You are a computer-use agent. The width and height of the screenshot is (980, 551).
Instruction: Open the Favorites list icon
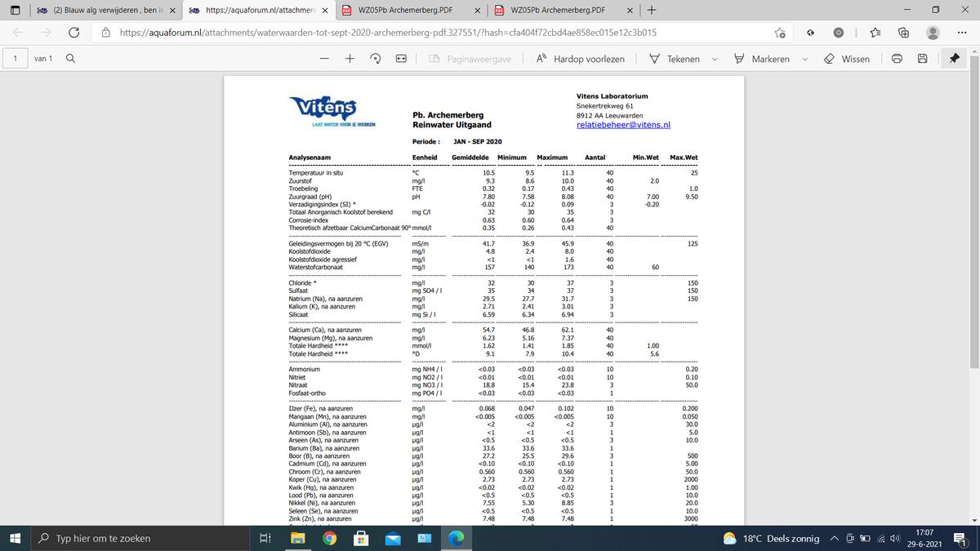click(x=877, y=33)
